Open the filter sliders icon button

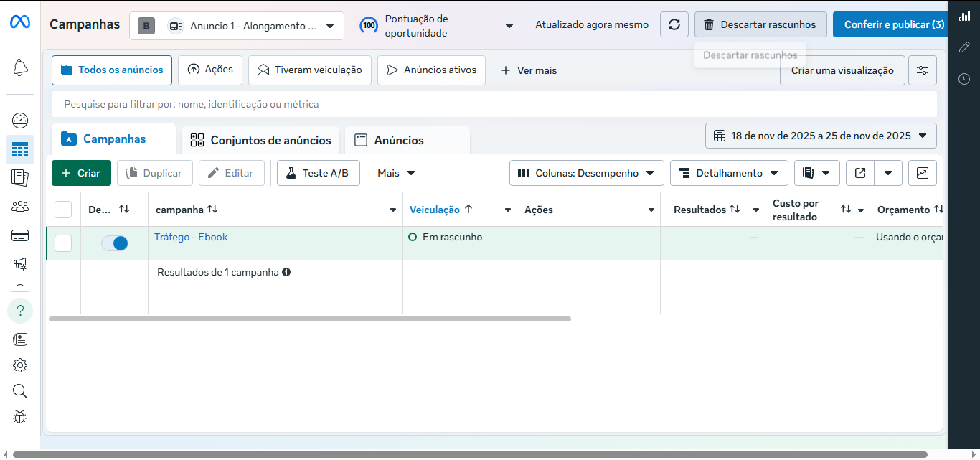pos(923,70)
